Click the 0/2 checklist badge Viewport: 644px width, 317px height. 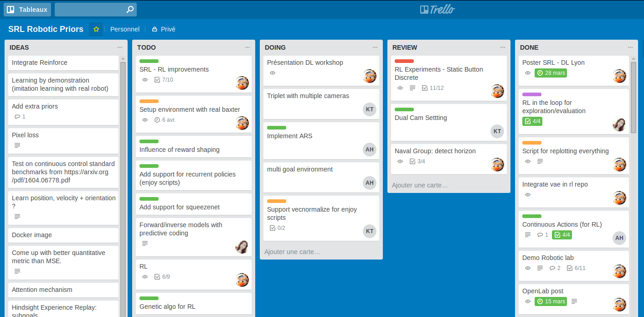point(278,228)
